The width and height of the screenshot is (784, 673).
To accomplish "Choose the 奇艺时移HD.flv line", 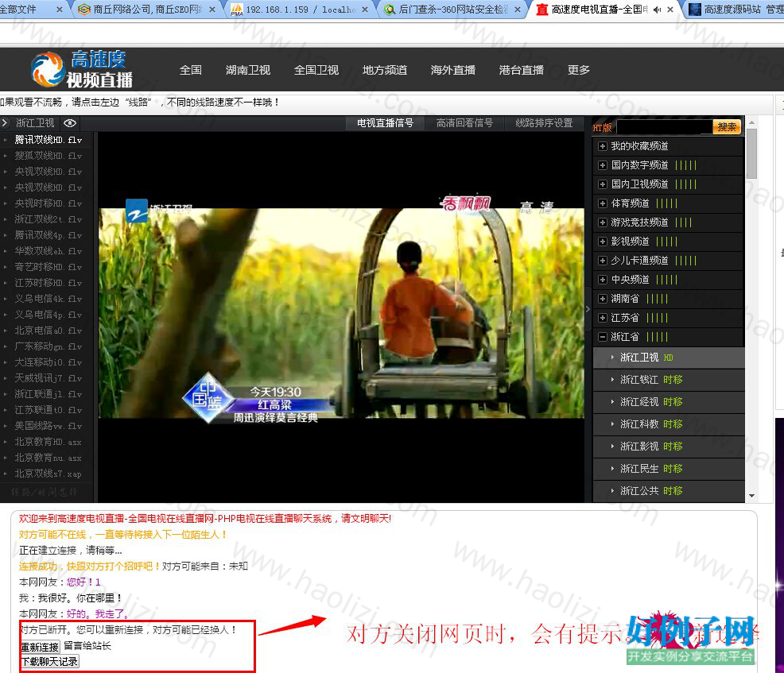I will 48,267.
